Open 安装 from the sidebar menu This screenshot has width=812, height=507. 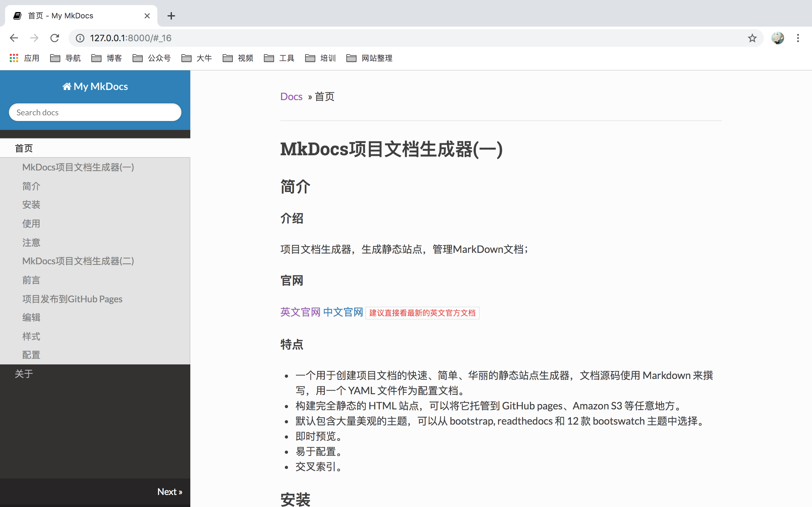(x=31, y=205)
